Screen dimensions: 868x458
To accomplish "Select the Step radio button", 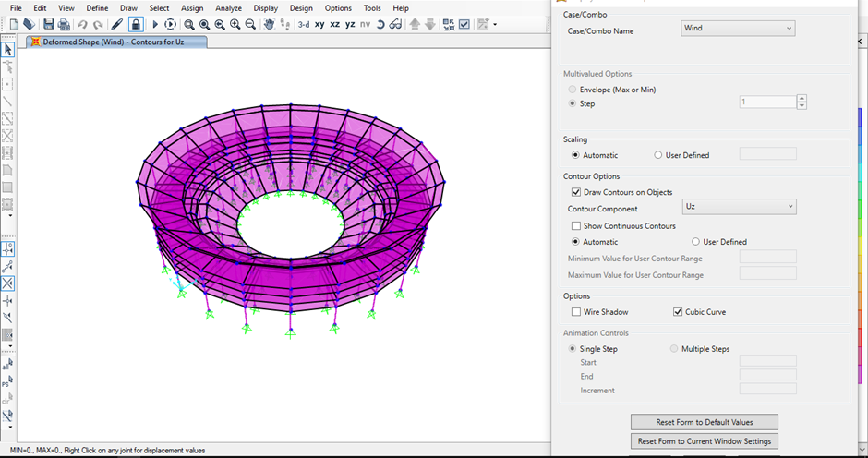I will (x=573, y=103).
